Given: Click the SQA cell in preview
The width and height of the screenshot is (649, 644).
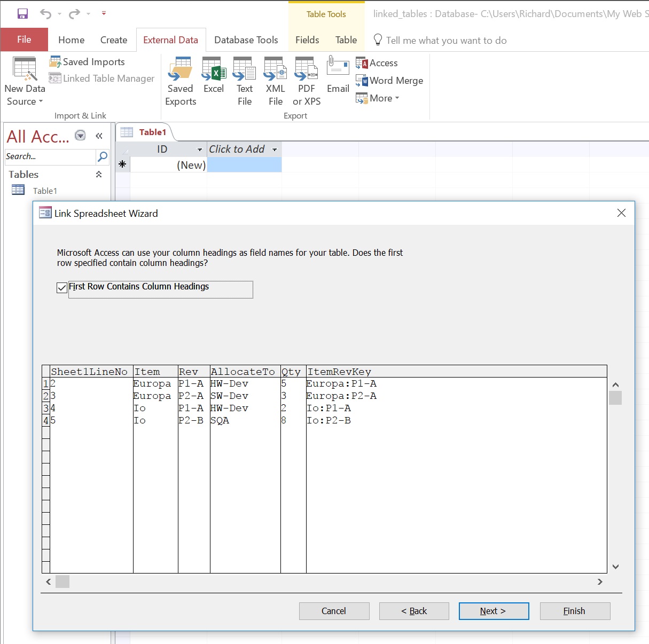Looking at the screenshot, I should pos(220,420).
